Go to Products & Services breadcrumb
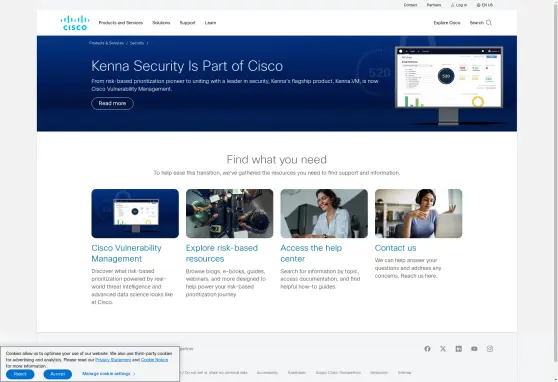This screenshot has width=558, height=382. pyautogui.click(x=106, y=43)
